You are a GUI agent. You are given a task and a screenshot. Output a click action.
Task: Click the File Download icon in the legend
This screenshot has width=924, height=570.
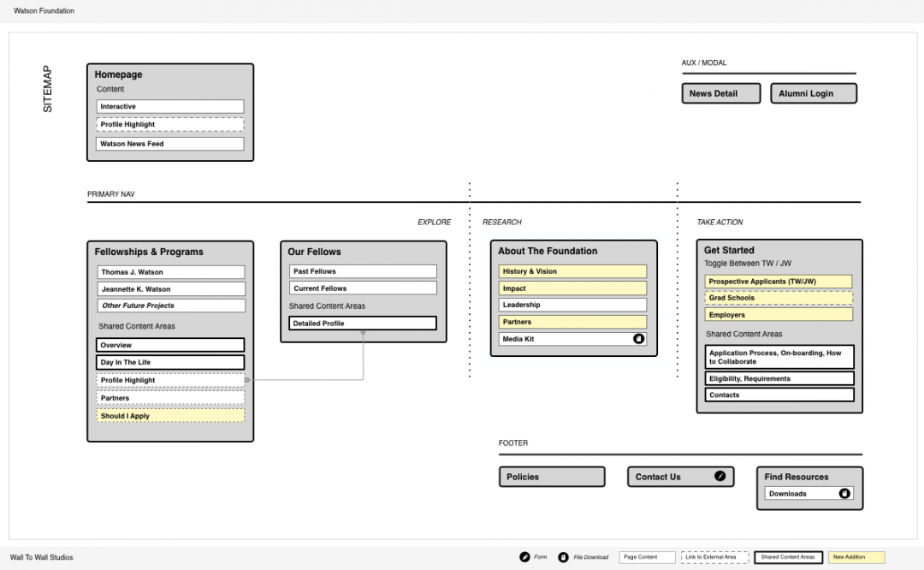pos(563,557)
